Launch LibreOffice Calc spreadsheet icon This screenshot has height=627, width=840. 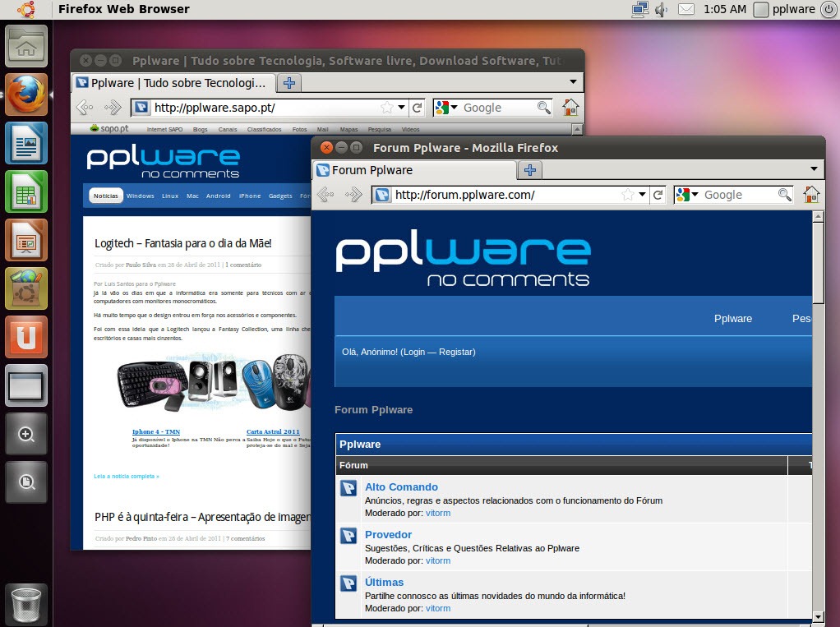click(x=26, y=191)
